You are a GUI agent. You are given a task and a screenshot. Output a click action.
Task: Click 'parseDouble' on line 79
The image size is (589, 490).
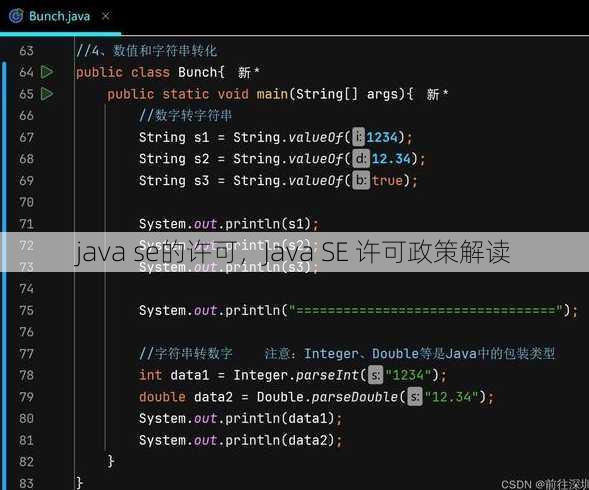click(355, 397)
